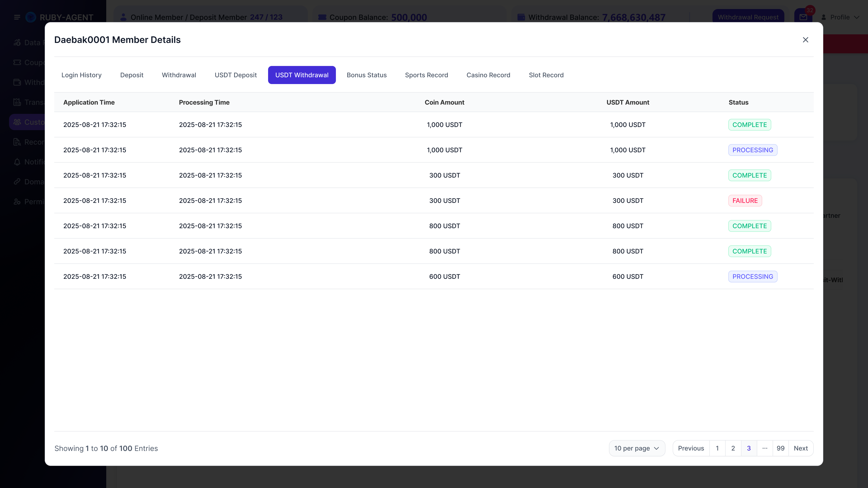Go to page 1
This screenshot has height=488, width=868.
[717, 448]
